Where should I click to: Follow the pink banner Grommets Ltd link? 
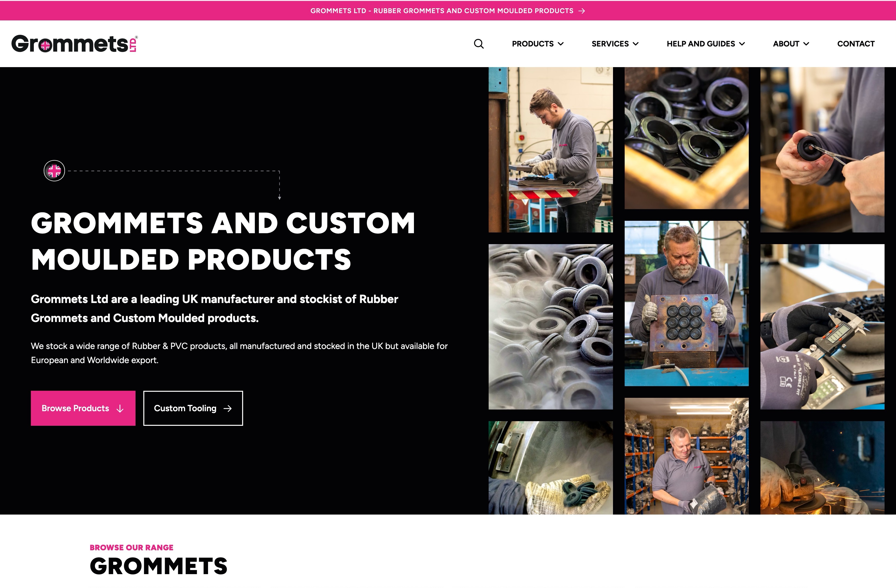click(x=442, y=11)
